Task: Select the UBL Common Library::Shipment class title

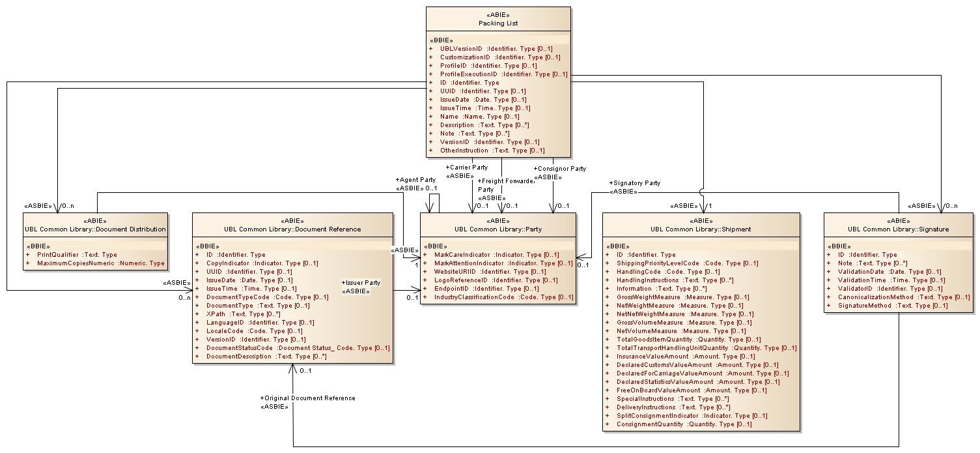Action: click(x=701, y=229)
